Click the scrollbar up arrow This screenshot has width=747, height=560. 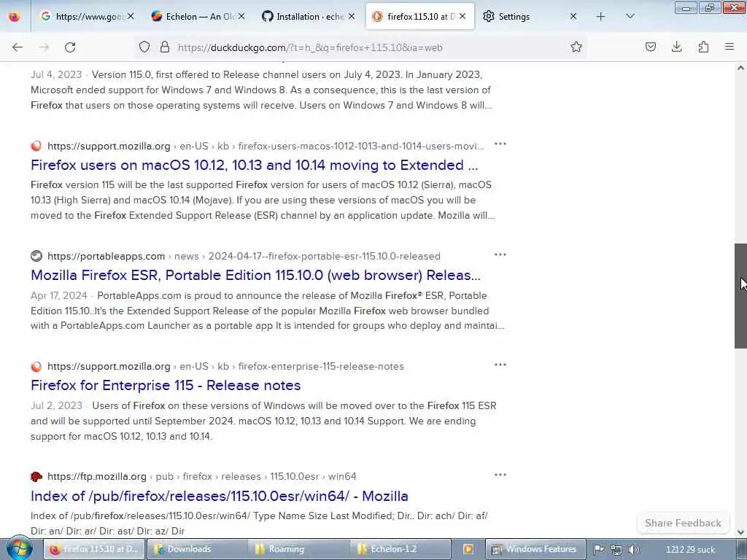click(x=740, y=68)
